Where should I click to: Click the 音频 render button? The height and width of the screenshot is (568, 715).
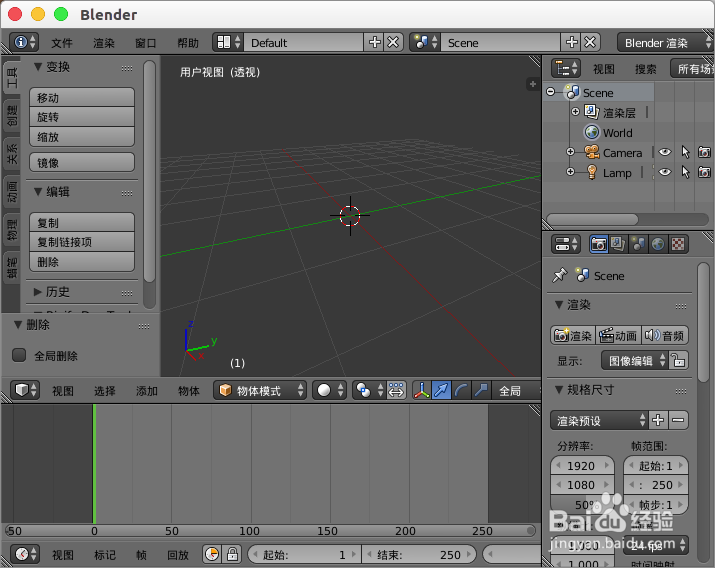click(665, 336)
